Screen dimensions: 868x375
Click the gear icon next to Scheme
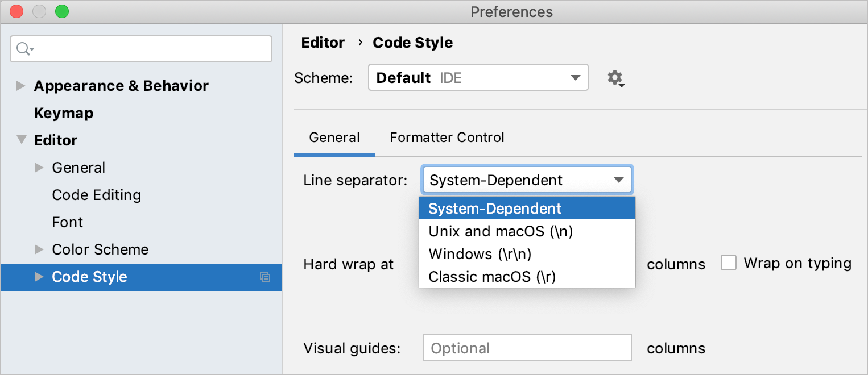pos(615,78)
